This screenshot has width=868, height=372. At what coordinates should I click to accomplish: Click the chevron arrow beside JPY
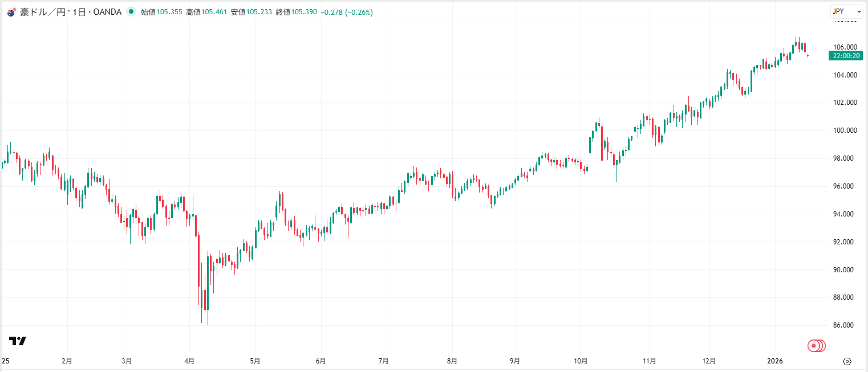[x=858, y=11]
